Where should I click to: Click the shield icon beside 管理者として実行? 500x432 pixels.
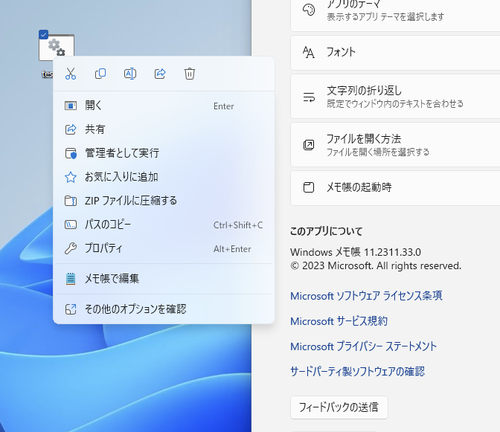point(70,153)
